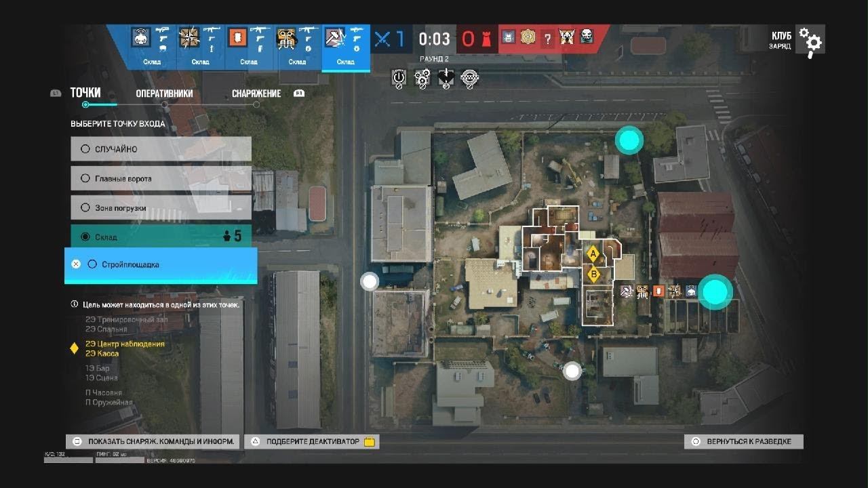This screenshot has width=868, height=488.
Task: Switch to the ТОЧКИ tab
Action: pos(85,93)
